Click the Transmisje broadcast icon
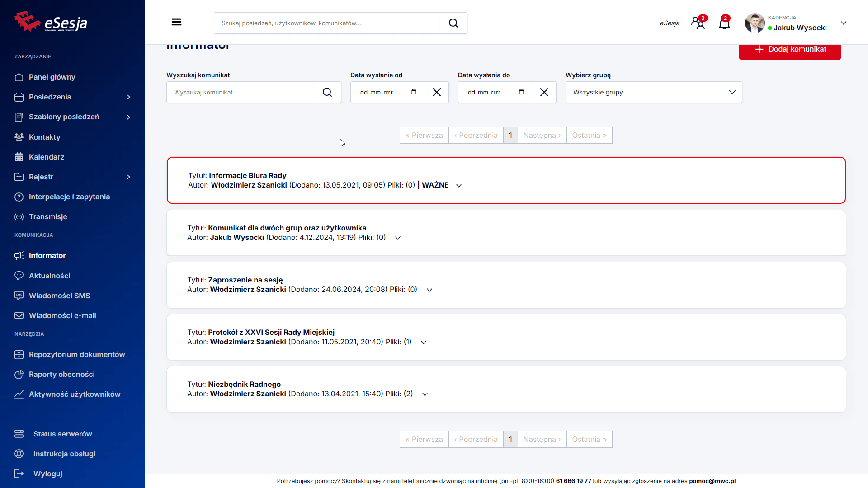This screenshot has height=488, width=868. 19,217
